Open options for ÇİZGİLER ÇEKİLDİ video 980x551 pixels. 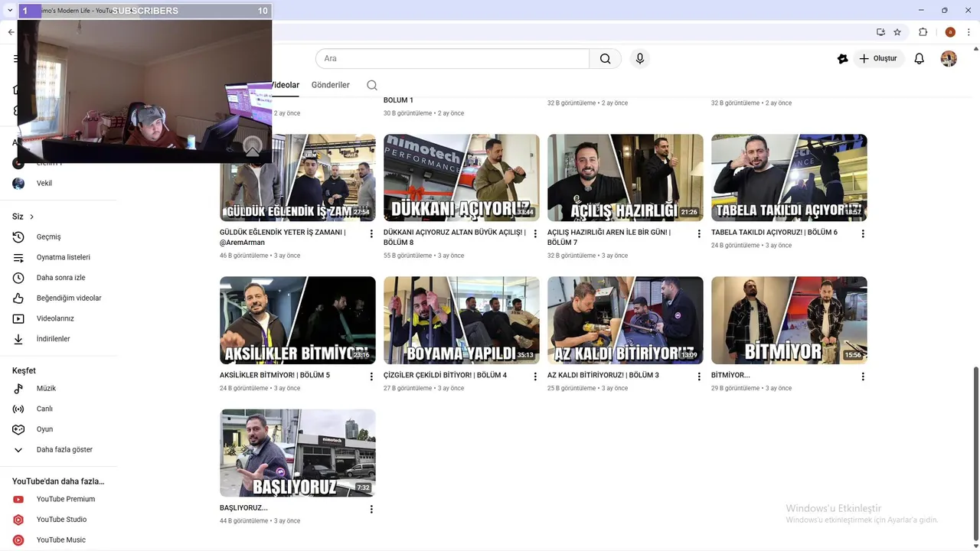pos(535,377)
